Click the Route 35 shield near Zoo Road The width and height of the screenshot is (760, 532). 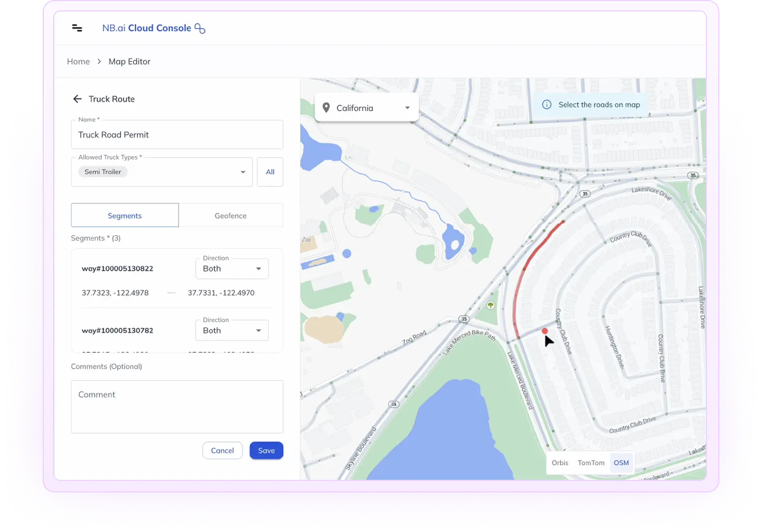click(463, 319)
